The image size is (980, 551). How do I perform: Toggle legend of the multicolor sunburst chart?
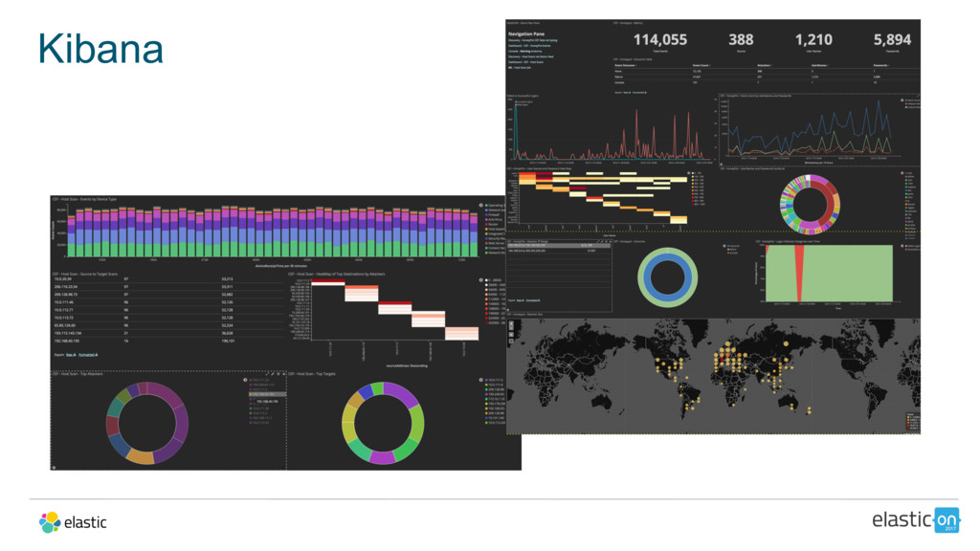tap(902, 173)
